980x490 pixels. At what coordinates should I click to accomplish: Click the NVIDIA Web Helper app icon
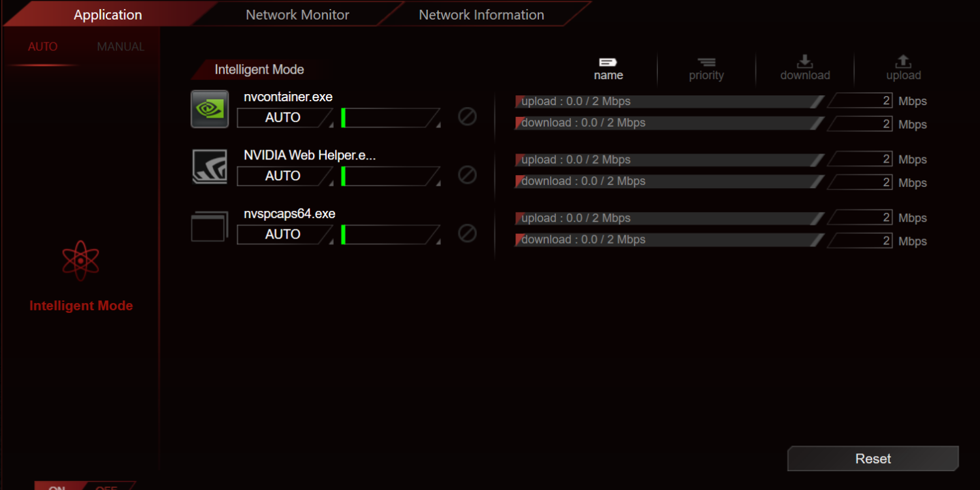[210, 167]
